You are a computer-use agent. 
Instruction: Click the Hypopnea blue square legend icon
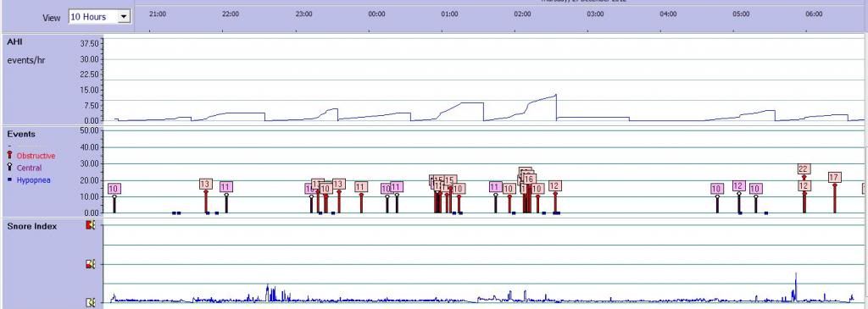[x=9, y=179]
